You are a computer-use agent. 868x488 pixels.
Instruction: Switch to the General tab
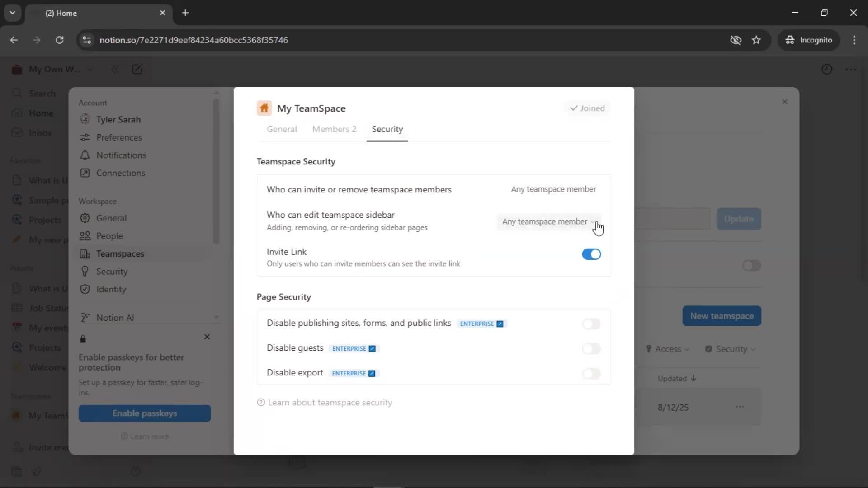(x=282, y=130)
